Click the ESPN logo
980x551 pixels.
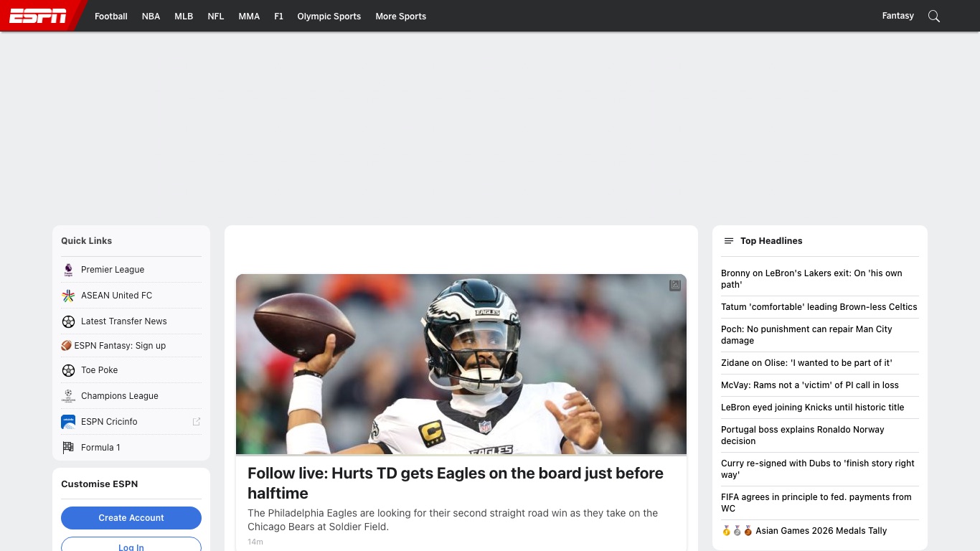click(x=38, y=16)
